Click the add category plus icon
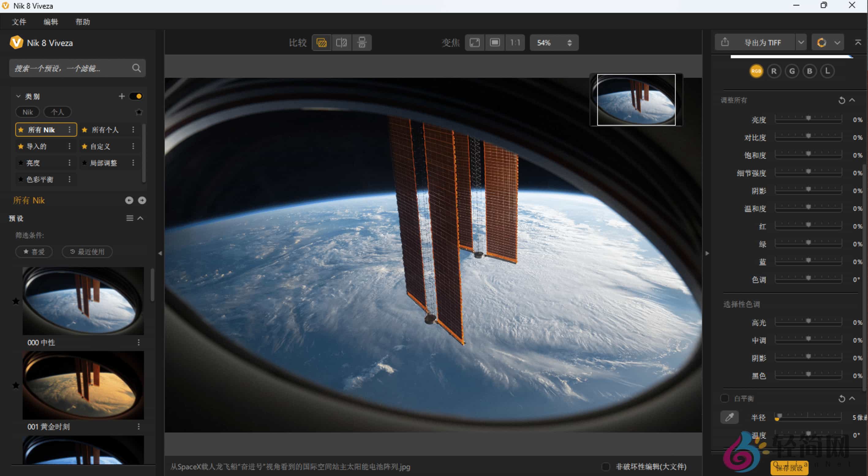868x476 pixels. (122, 96)
